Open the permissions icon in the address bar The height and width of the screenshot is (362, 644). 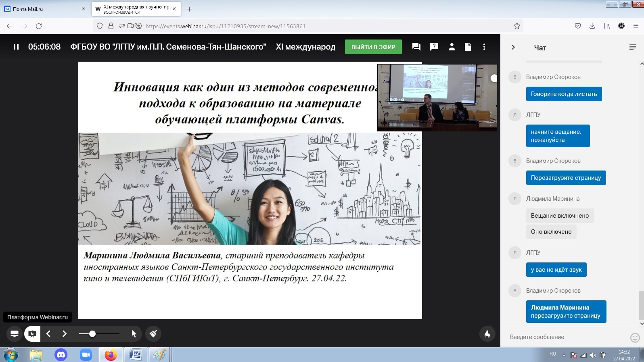[x=122, y=26]
